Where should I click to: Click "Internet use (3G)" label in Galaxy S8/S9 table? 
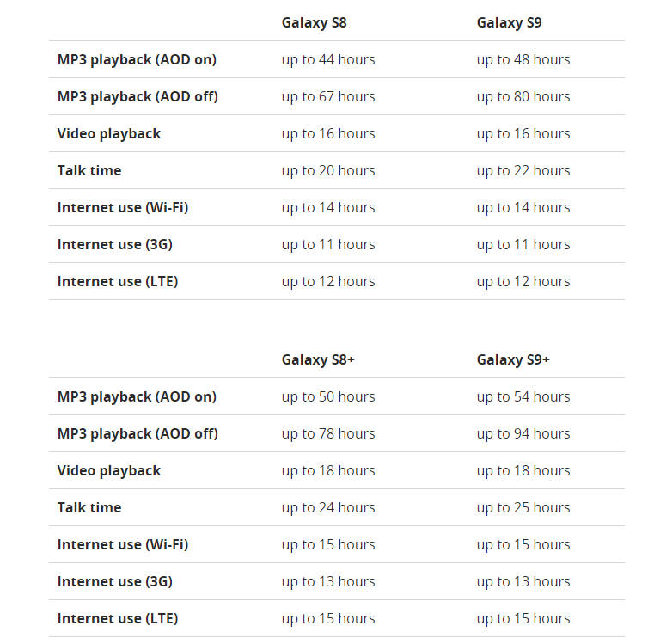(115, 244)
